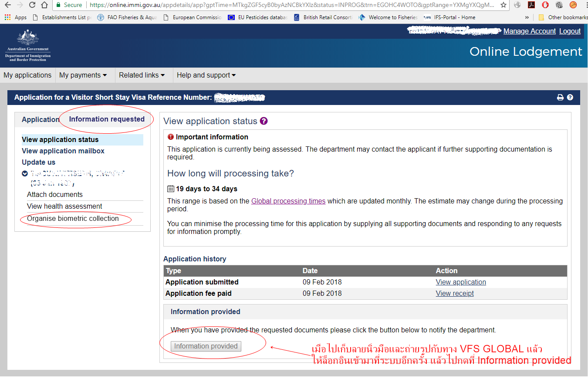The height and width of the screenshot is (379, 588).
Task: Click the Adobe Acrobat extension icon
Action: 531,5
